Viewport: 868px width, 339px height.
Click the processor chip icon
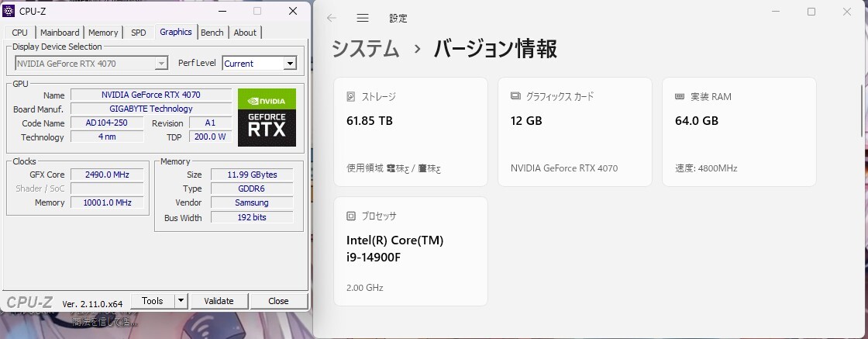pos(351,216)
